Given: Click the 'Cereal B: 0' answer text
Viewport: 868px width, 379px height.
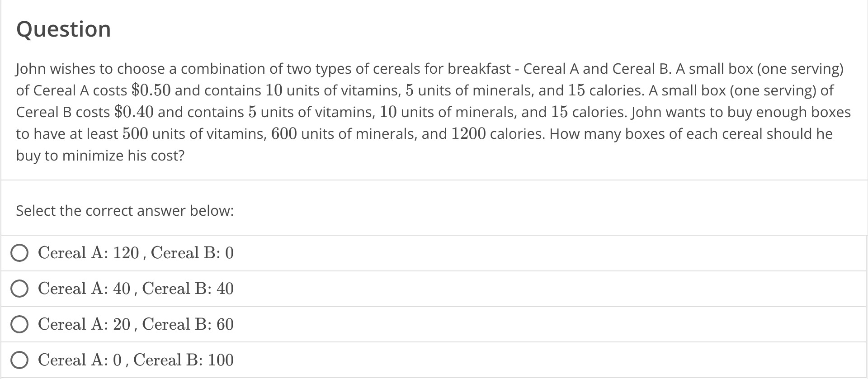Looking at the screenshot, I should point(192,253).
